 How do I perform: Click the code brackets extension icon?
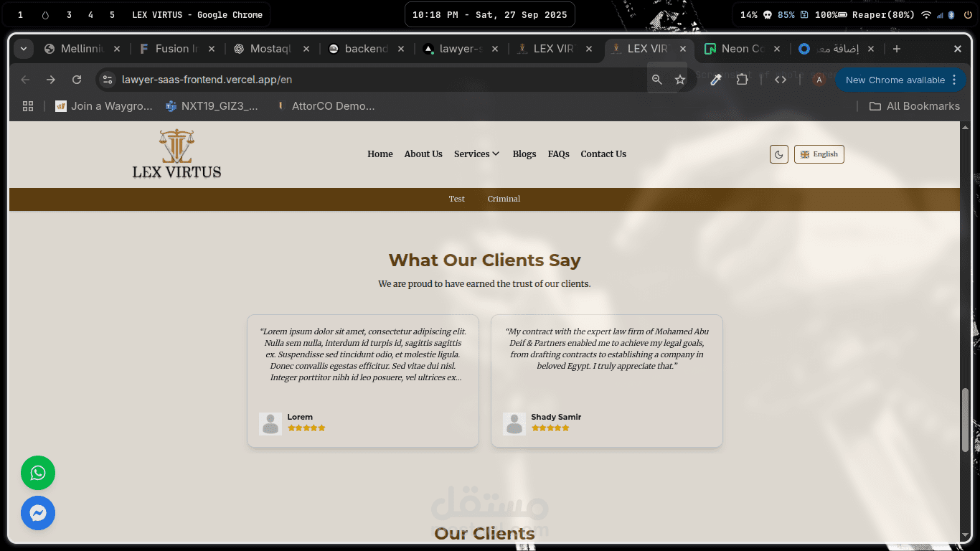tap(781, 80)
